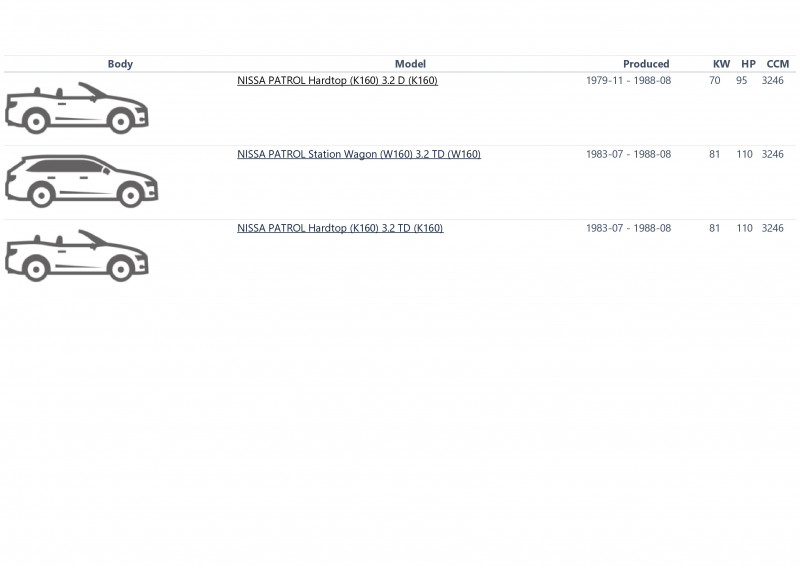Image resolution: width=800 pixels, height=566 pixels.
Task: Select the 3246 CCM value in the Hardtop 3.2 TD row
Action: click(x=772, y=228)
